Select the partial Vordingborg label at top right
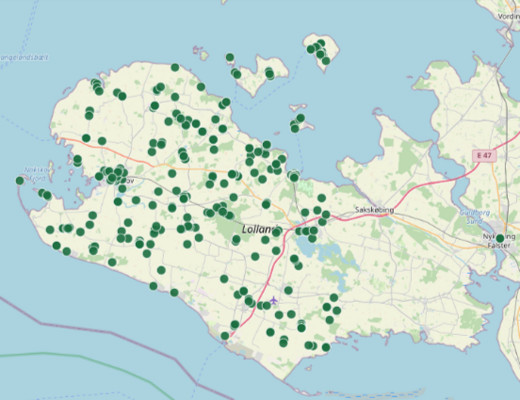The height and width of the screenshot is (400, 520). coord(509,16)
